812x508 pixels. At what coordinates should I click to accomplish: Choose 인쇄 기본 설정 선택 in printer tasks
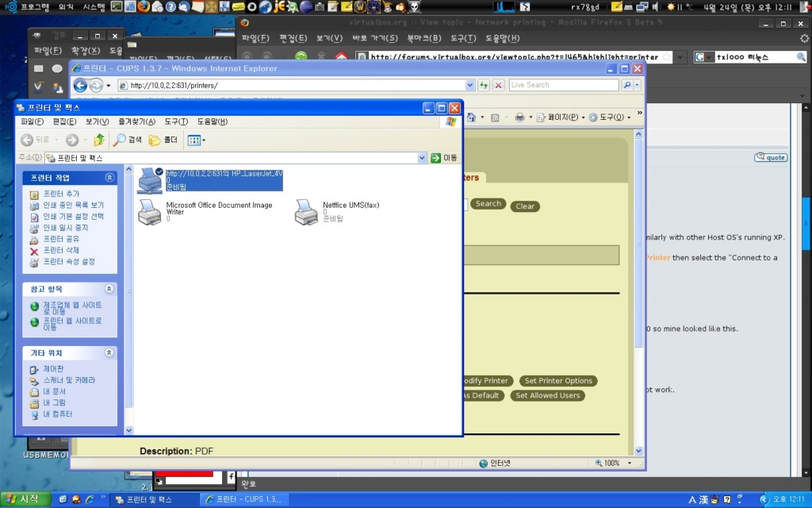click(x=73, y=217)
